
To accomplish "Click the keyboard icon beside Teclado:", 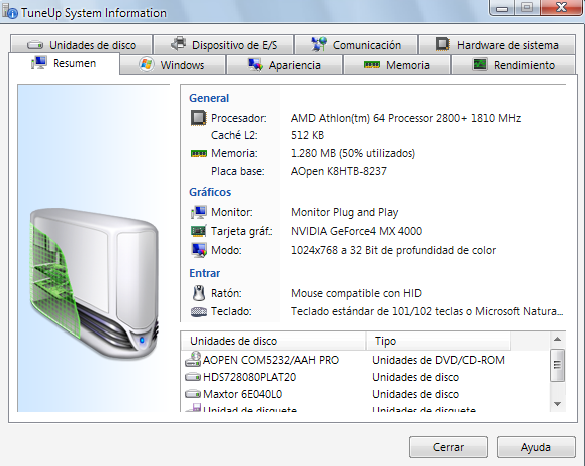I will (x=198, y=311).
